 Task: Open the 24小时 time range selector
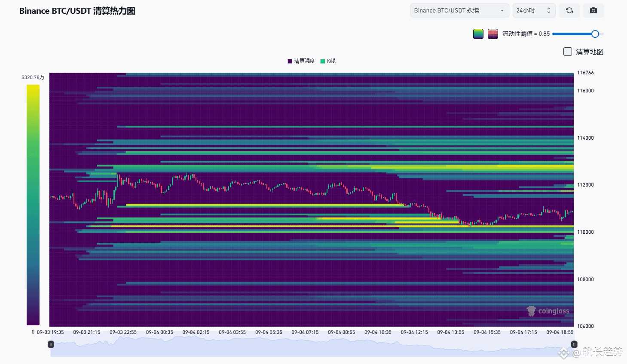(534, 10)
